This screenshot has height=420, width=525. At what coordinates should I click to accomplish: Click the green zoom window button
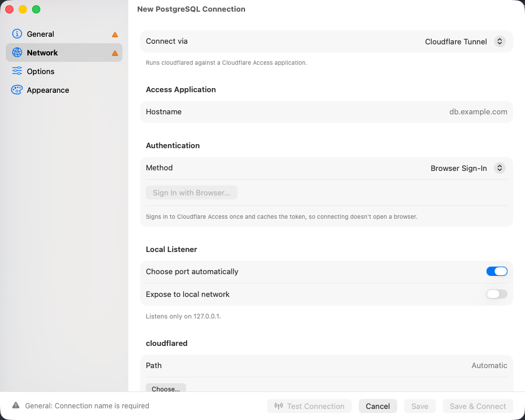click(x=36, y=9)
